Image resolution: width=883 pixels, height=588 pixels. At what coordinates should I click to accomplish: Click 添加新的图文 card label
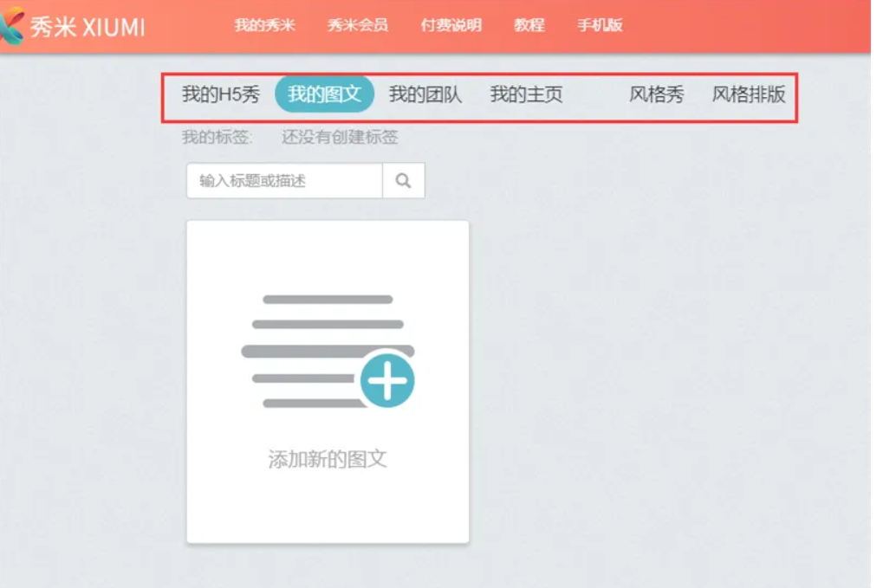coord(328,459)
